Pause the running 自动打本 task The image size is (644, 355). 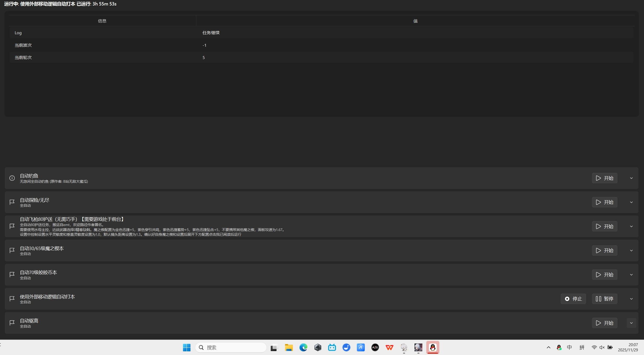tap(605, 299)
